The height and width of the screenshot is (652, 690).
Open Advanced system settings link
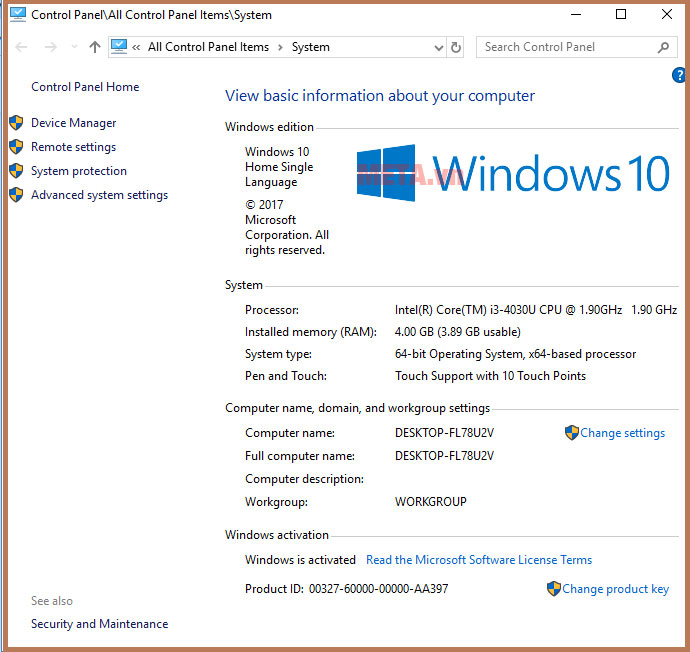pyautogui.click(x=99, y=195)
